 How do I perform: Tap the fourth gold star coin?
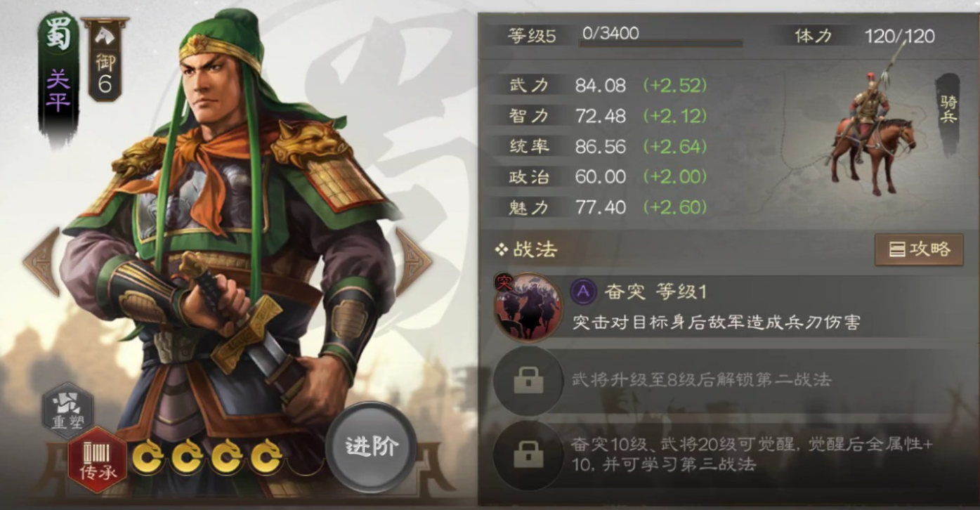pos(266,457)
